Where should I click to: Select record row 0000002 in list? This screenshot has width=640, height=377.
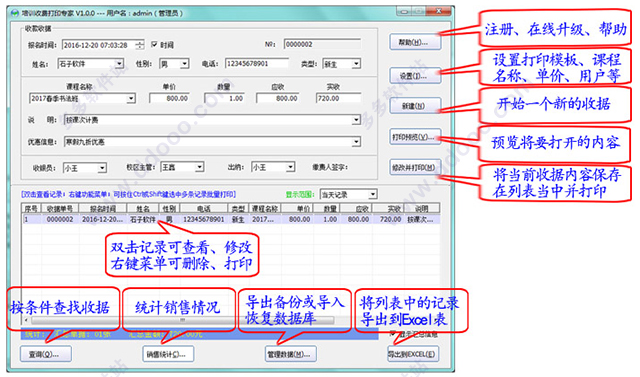231,220
